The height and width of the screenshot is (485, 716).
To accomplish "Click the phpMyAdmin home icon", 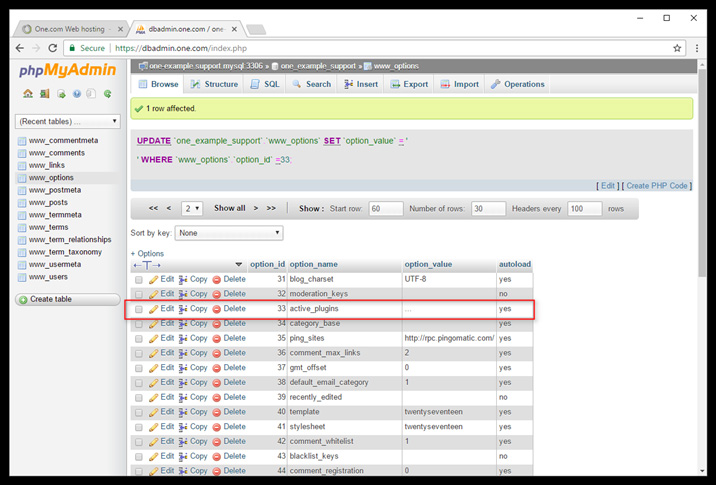I will pos(28,95).
